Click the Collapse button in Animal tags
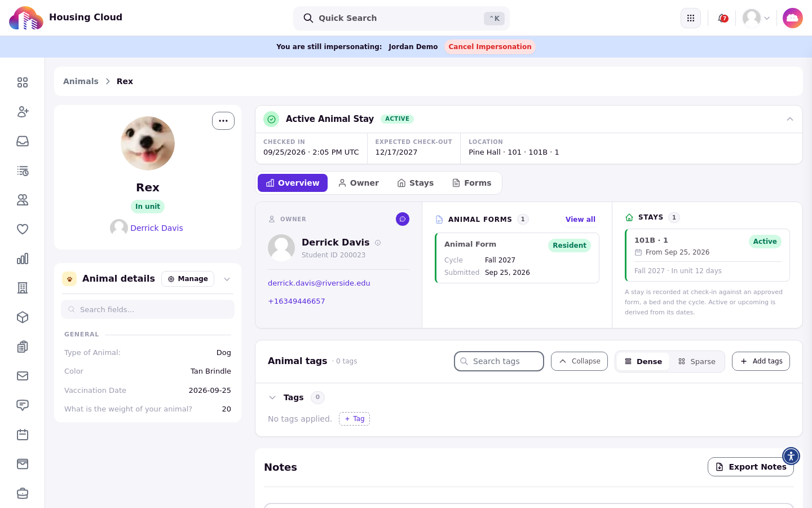 (579, 361)
